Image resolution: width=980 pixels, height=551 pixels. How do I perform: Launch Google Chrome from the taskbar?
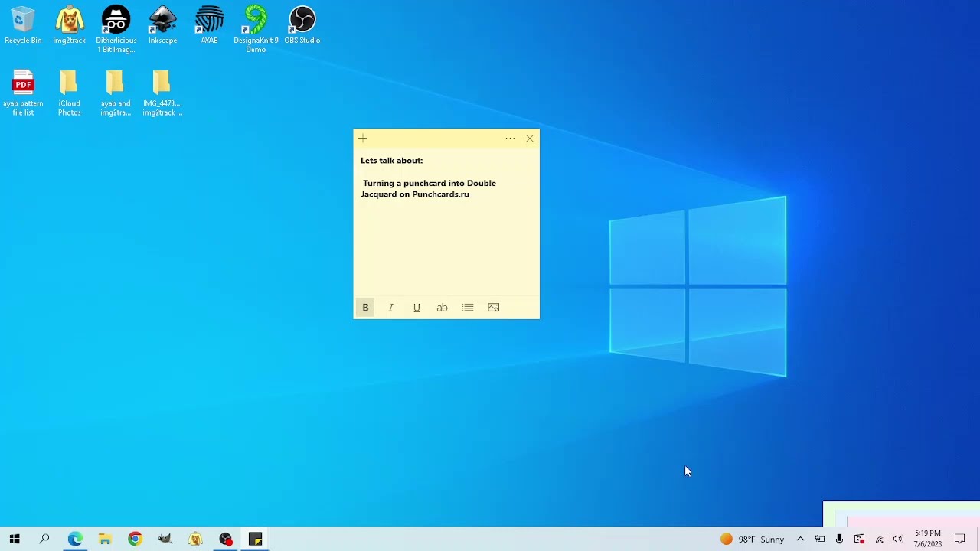[x=135, y=540]
